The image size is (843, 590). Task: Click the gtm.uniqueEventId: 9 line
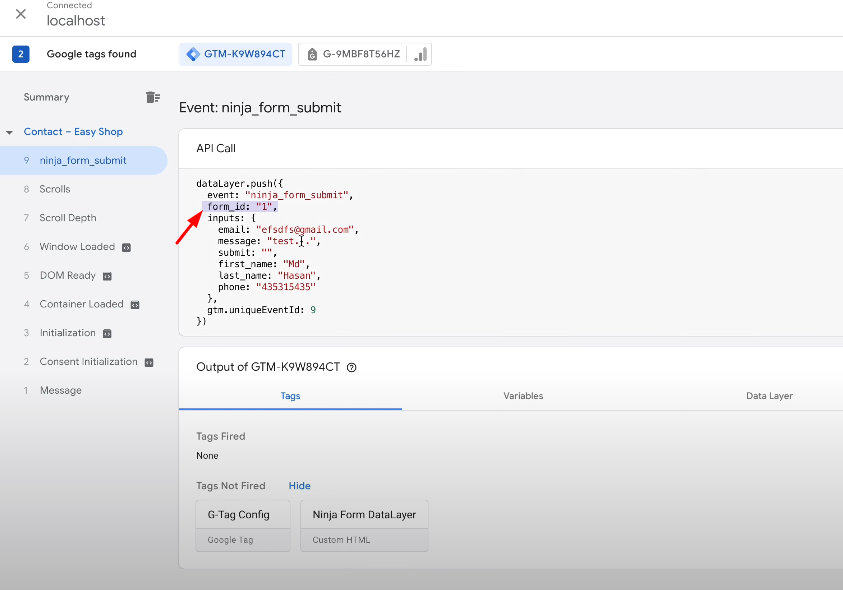point(262,310)
